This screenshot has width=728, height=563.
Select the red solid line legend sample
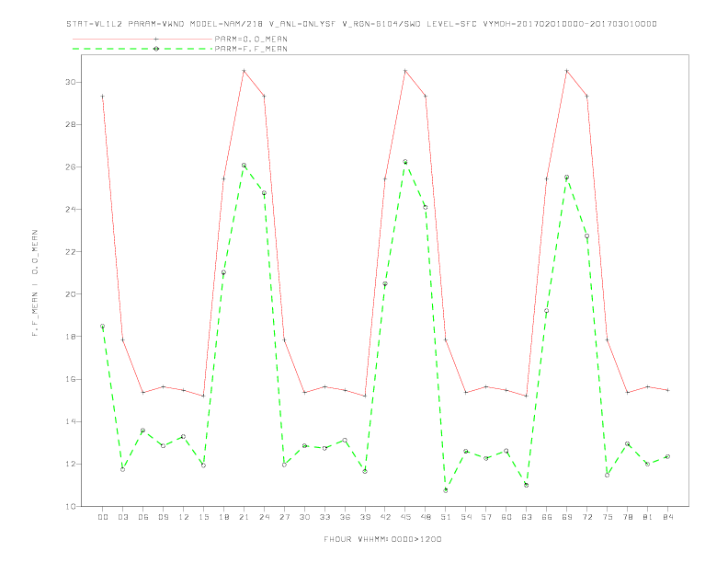tap(142, 39)
